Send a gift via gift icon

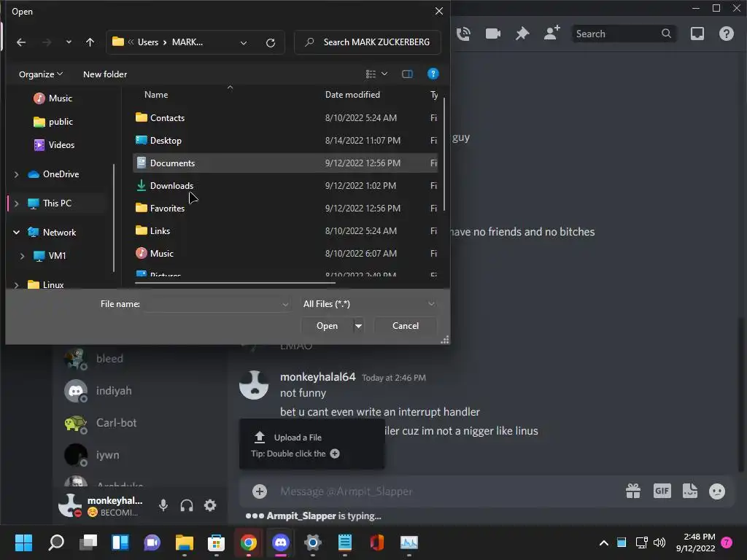tap(633, 491)
